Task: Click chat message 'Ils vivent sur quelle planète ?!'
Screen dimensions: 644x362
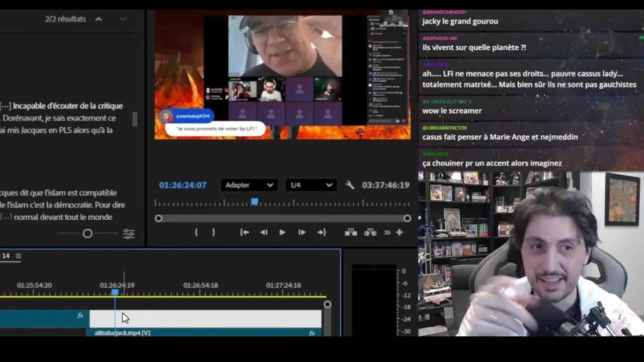Action: click(x=474, y=47)
